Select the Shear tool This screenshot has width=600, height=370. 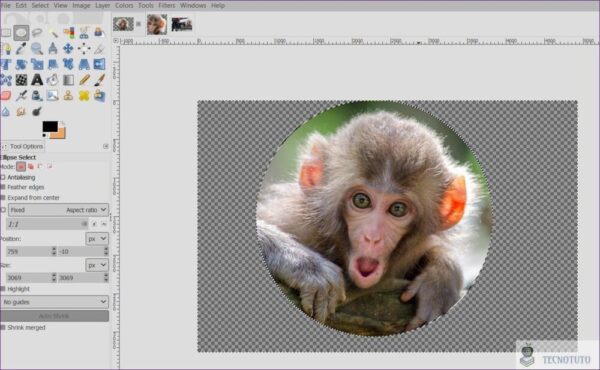pos(53,64)
